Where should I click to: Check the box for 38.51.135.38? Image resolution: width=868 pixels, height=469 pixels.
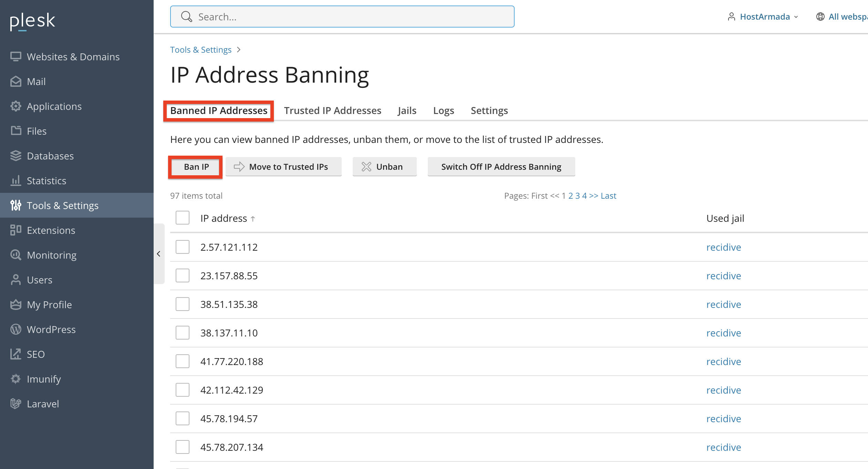[x=183, y=304]
